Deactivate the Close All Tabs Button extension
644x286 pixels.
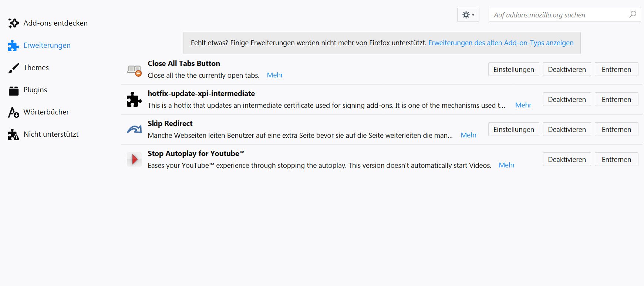(567, 69)
